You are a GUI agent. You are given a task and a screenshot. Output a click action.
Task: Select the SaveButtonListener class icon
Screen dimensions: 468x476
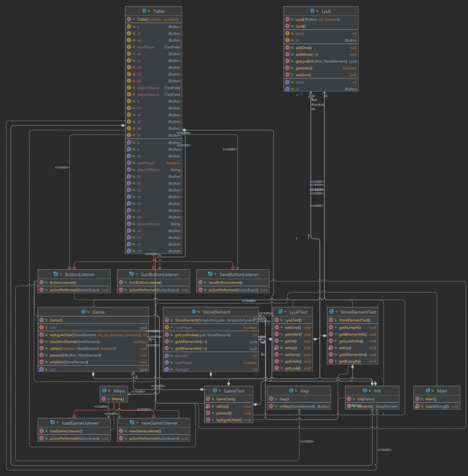(x=210, y=274)
